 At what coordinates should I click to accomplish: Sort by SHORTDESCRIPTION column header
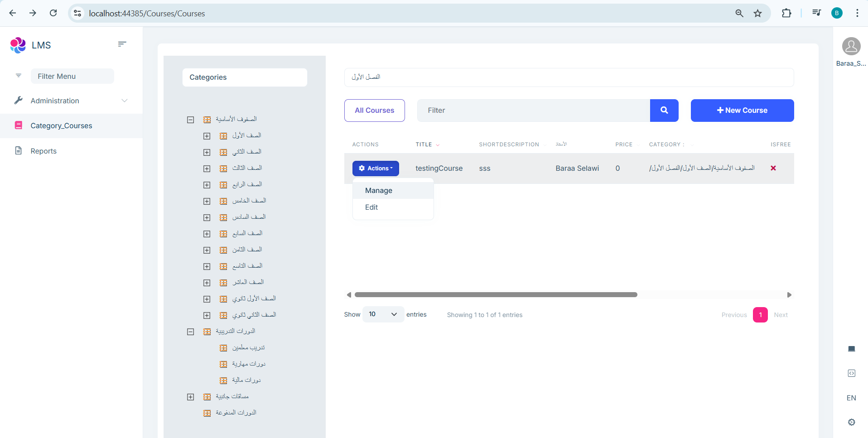coord(509,144)
